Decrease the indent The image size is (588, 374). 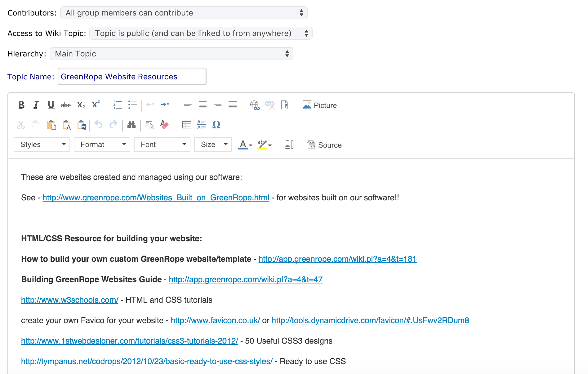(x=151, y=105)
